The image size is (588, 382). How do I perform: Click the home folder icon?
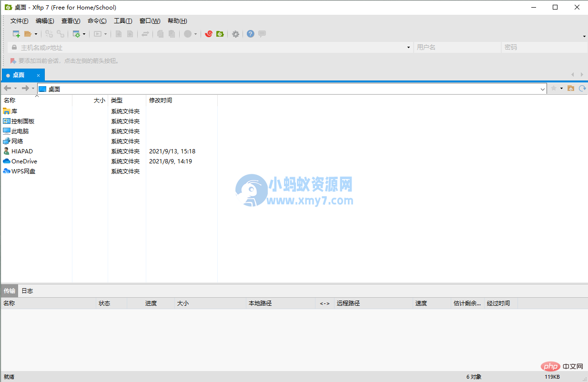[x=571, y=89]
